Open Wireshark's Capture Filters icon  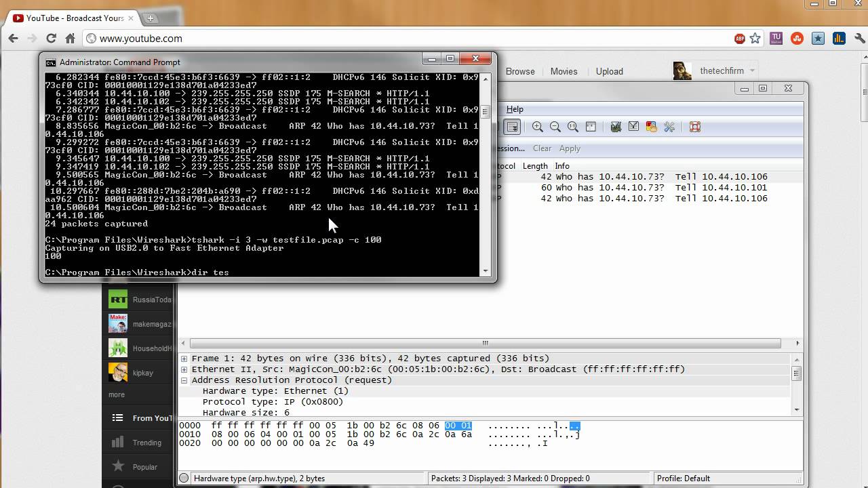click(x=616, y=127)
